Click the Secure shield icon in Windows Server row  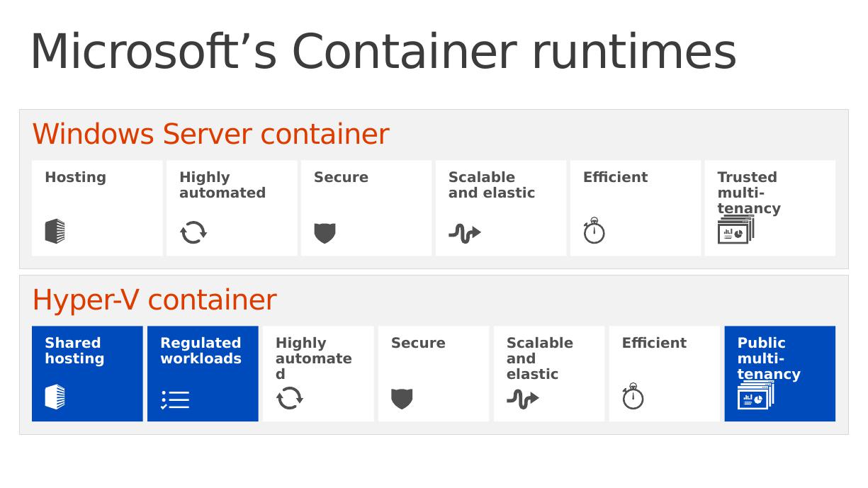click(325, 233)
